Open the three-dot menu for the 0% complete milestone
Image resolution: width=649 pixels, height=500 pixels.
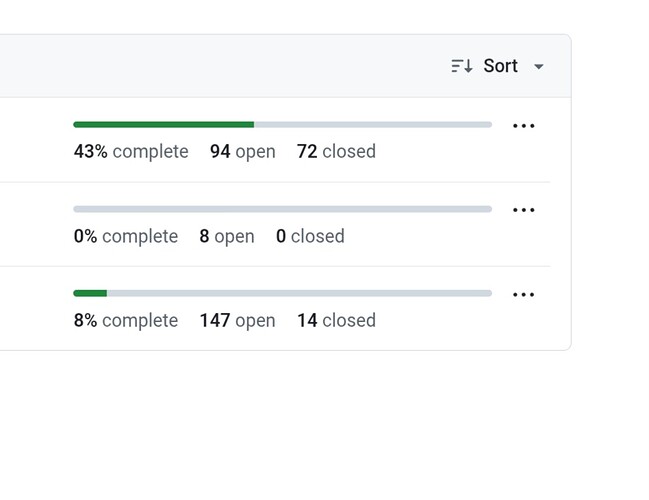[523, 210]
